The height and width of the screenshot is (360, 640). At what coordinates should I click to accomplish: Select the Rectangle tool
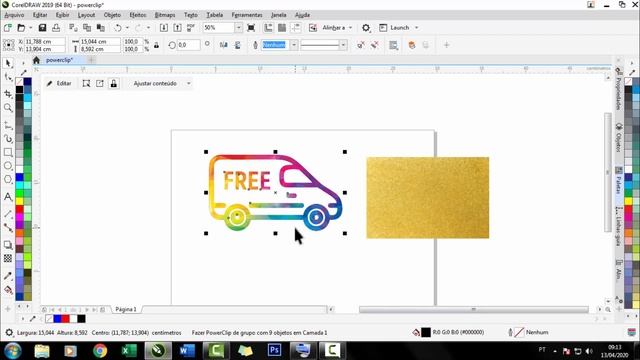8,152
